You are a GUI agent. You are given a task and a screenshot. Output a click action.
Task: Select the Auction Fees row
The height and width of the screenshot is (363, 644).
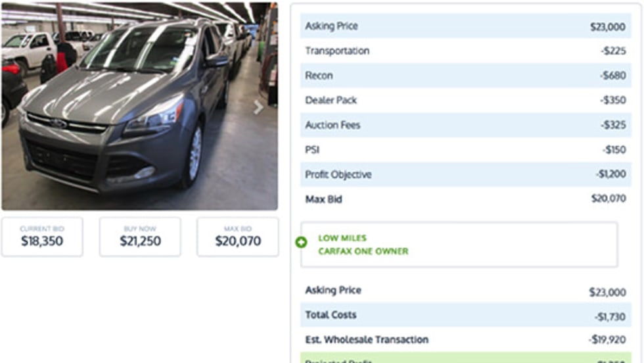tap(465, 125)
